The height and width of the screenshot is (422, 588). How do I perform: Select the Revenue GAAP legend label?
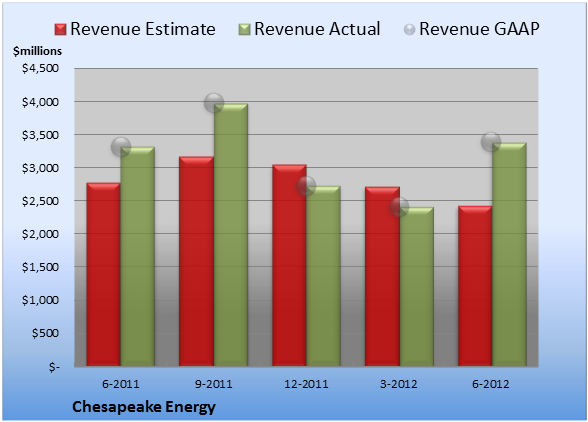click(x=479, y=29)
